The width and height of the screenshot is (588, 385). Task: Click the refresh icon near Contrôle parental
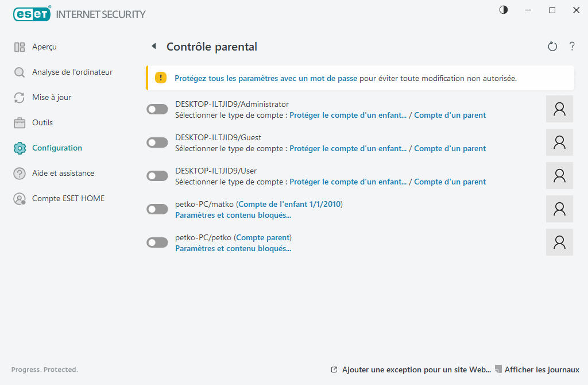[x=552, y=46]
